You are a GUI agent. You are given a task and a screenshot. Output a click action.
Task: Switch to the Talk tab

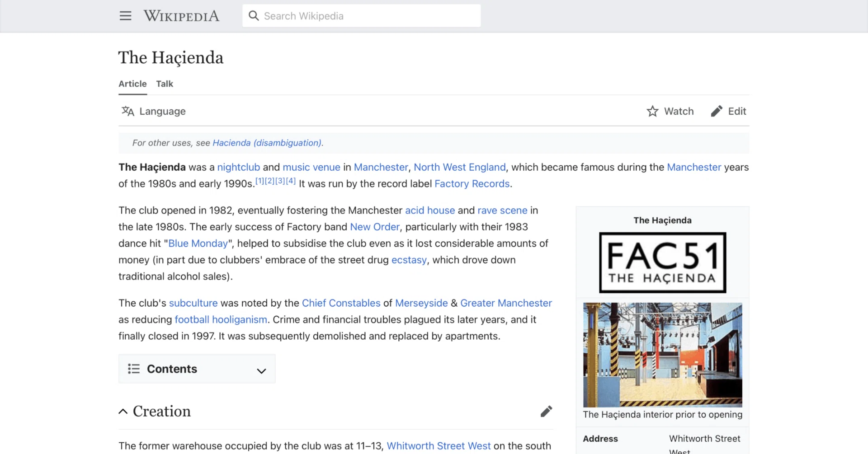pyautogui.click(x=165, y=84)
